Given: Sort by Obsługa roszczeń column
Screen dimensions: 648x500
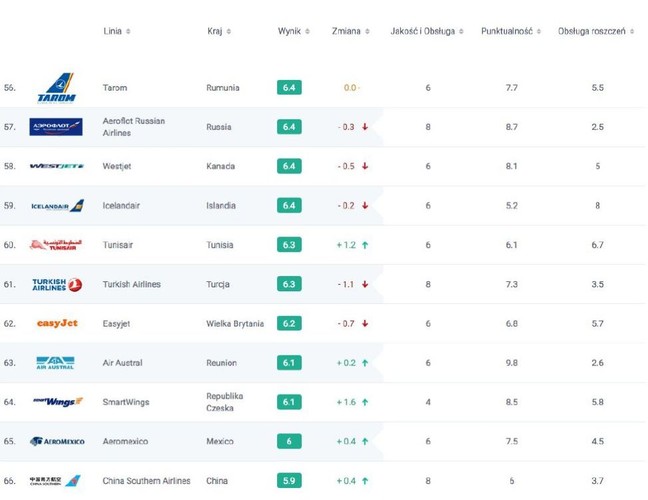Looking at the screenshot, I should (x=596, y=31).
